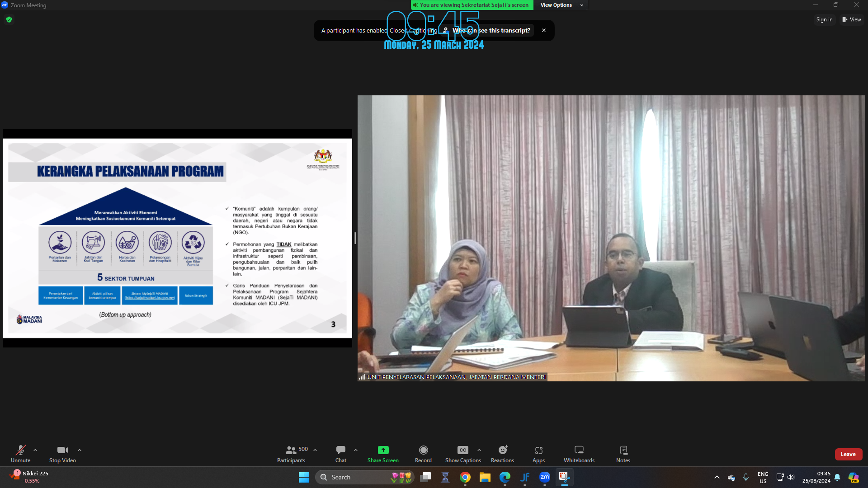The height and width of the screenshot is (488, 868).
Task: Click the speaker video feed
Action: [x=611, y=238]
